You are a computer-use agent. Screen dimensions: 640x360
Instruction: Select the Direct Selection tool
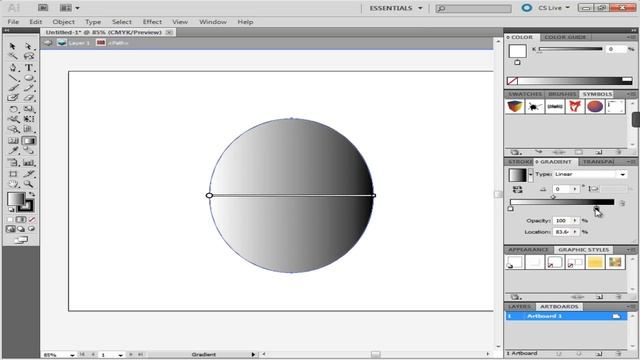[28, 46]
